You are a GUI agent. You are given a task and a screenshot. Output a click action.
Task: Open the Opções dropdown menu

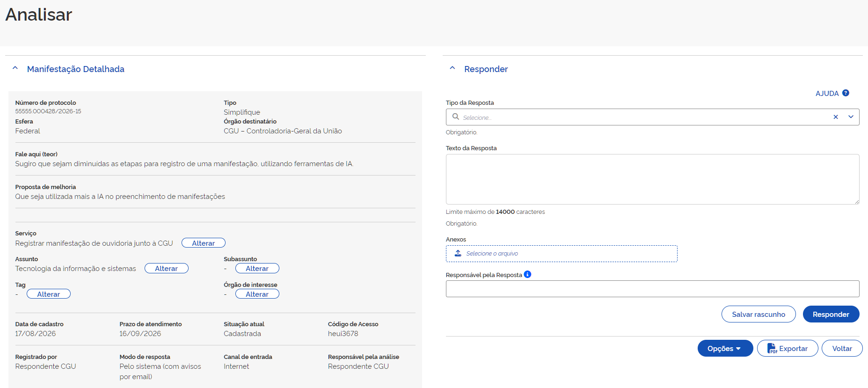pos(725,348)
